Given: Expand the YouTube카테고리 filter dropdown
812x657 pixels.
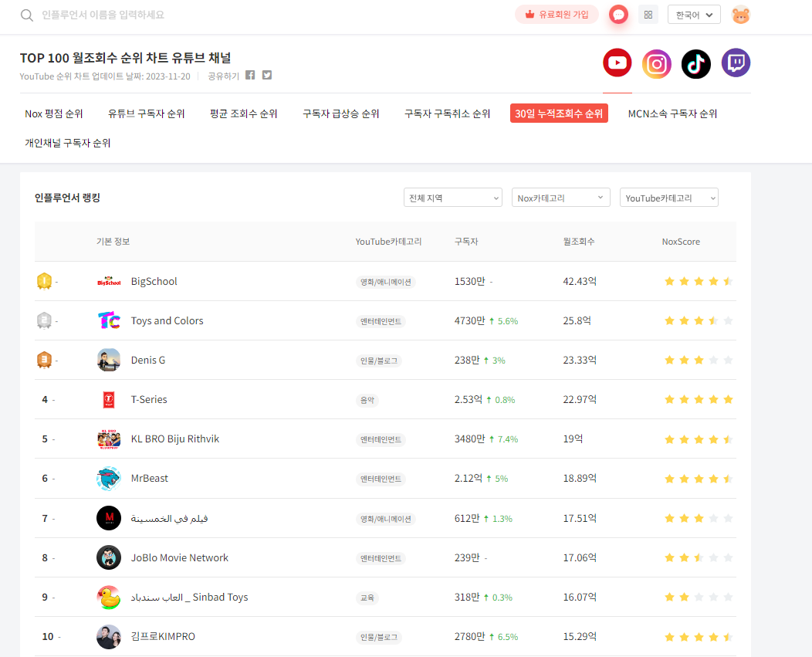Looking at the screenshot, I should (x=668, y=198).
